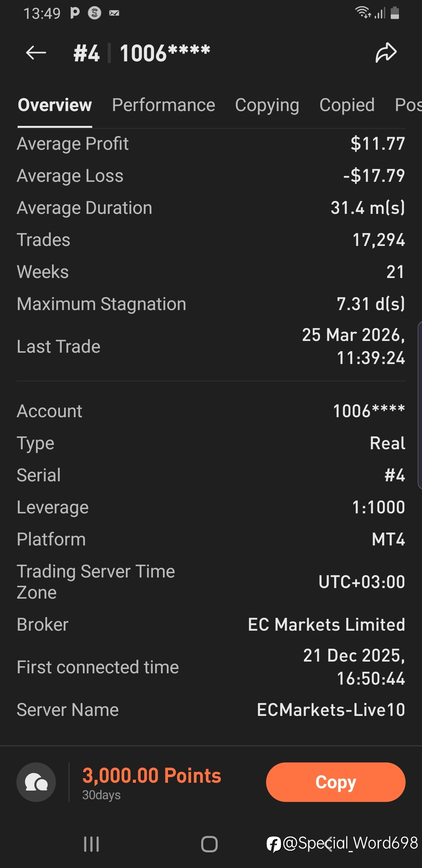
Task: Tap the #4 1006**** header title
Action: coord(142,53)
